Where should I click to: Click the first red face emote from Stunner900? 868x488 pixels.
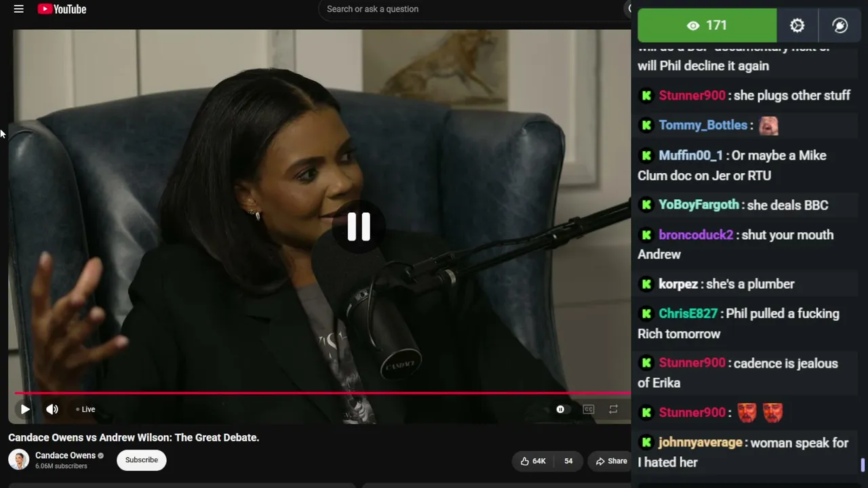[x=747, y=412]
